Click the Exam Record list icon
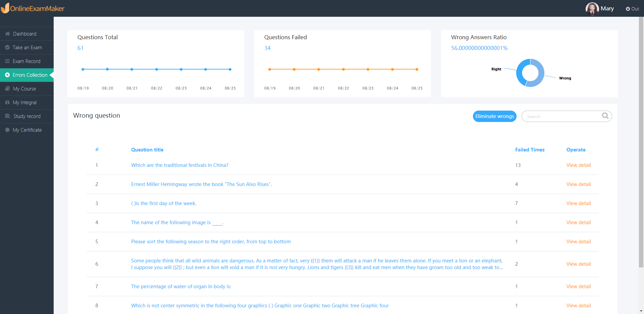Image resolution: width=644 pixels, height=314 pixels. 7,61
